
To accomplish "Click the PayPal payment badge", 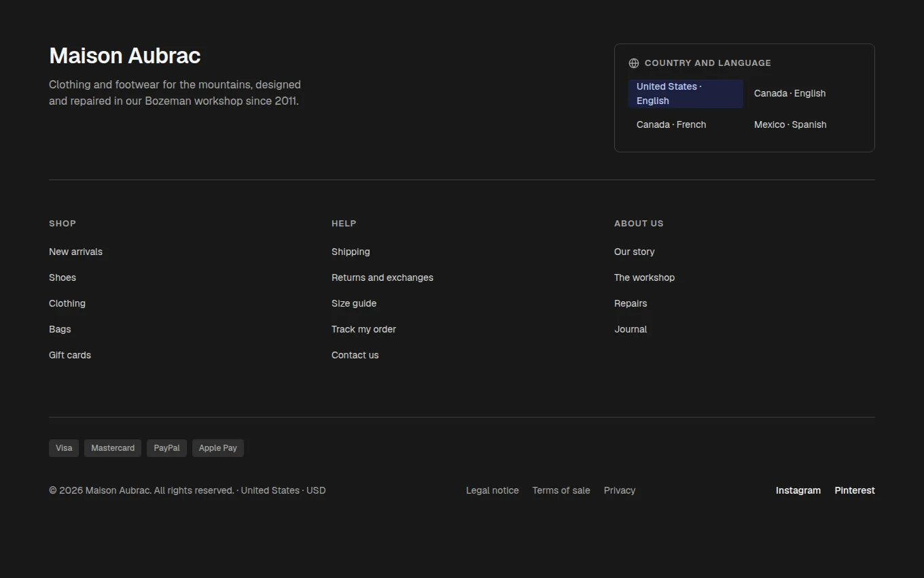I will click(x=166, y=448).
